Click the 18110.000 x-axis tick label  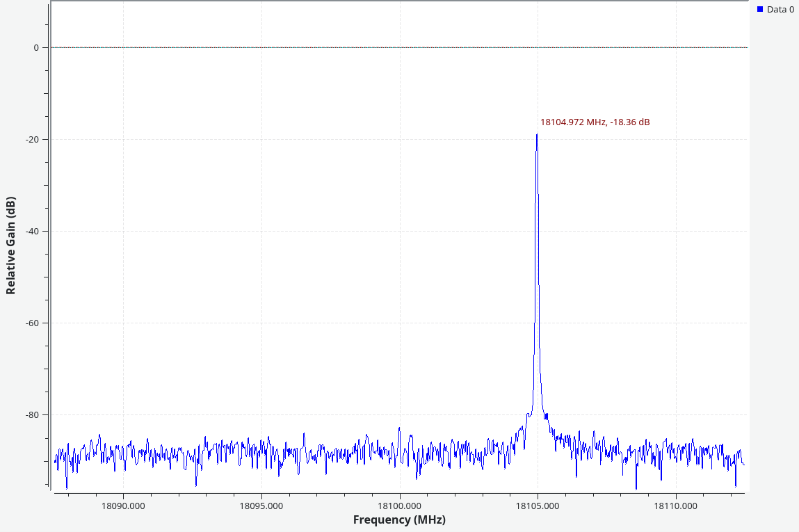675,506
